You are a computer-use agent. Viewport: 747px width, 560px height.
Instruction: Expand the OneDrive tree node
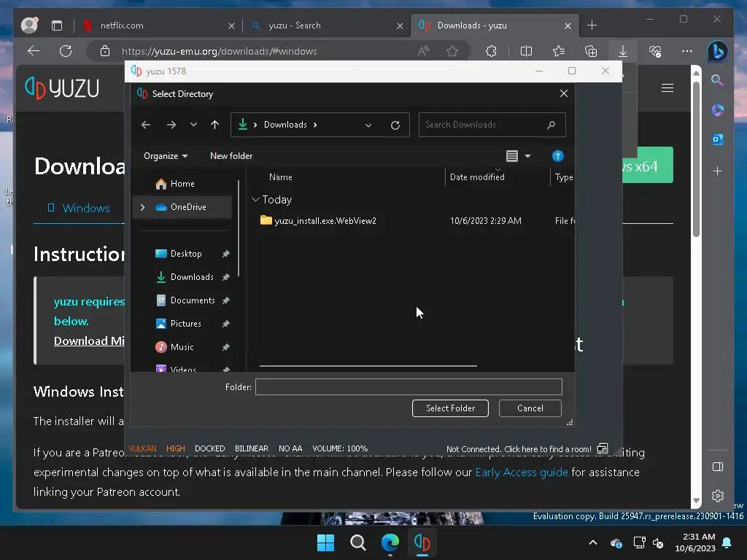coord(142,207)
